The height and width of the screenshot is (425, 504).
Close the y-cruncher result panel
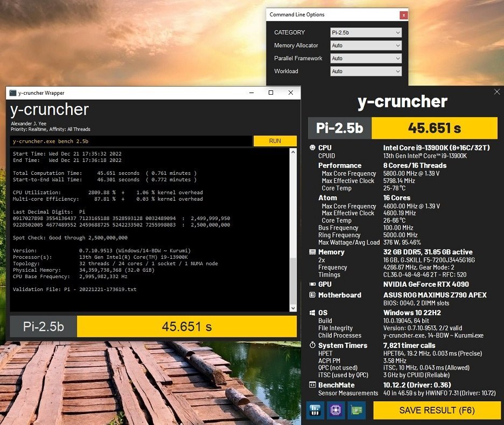[x=497, y=92]
